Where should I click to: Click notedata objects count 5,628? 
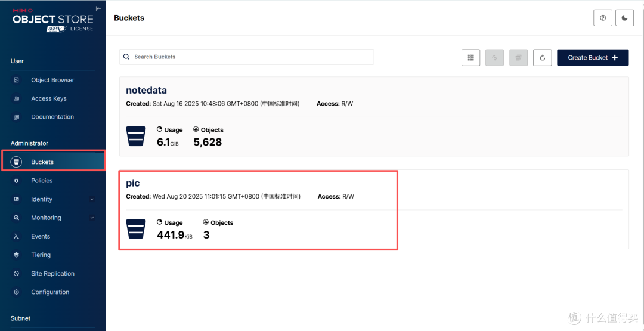[x=208, y=142]
